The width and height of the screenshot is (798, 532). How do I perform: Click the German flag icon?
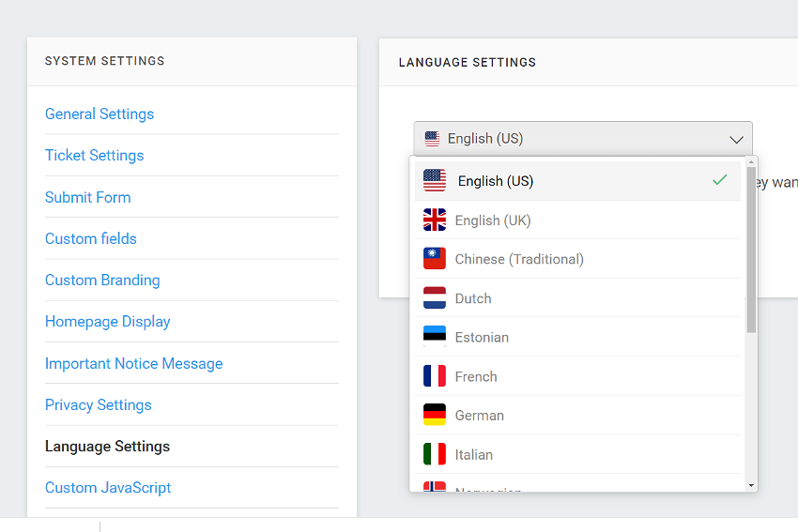434,415
